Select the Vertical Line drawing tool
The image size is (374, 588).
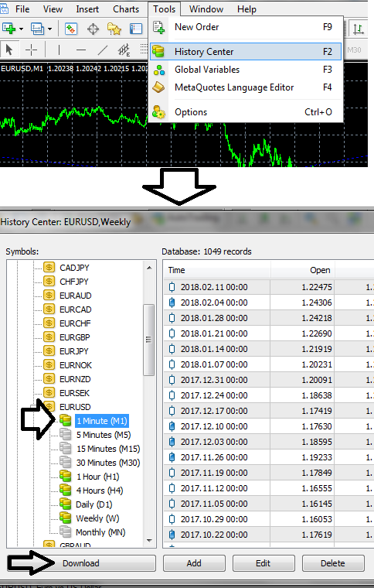[59, 50]
